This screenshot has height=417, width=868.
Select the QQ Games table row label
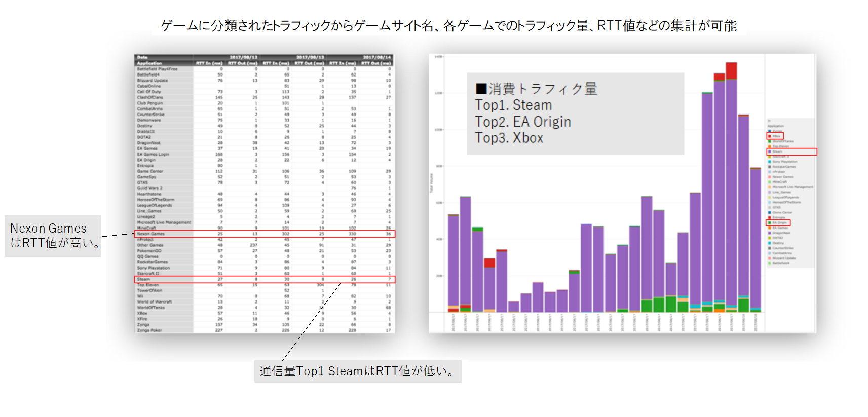[147, 256]
